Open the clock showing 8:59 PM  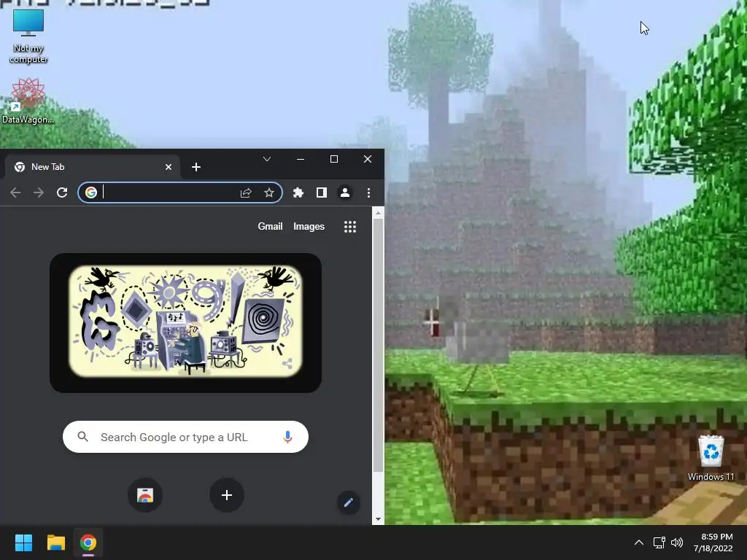(x=713, y=542)
